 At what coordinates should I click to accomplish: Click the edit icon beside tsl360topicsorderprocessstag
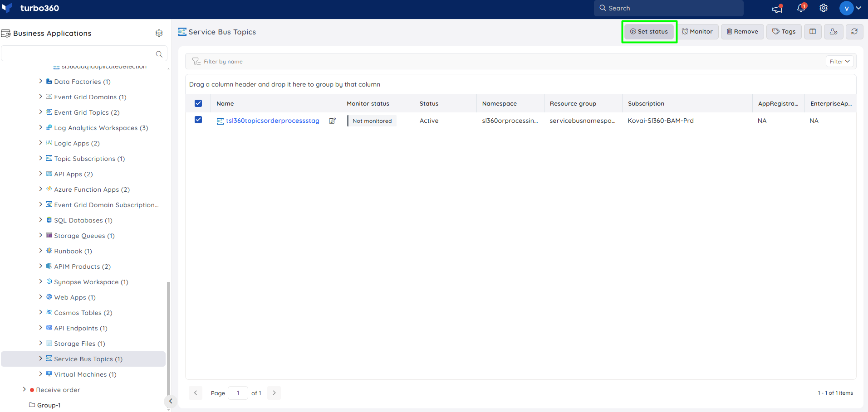[x=332, y=121]
